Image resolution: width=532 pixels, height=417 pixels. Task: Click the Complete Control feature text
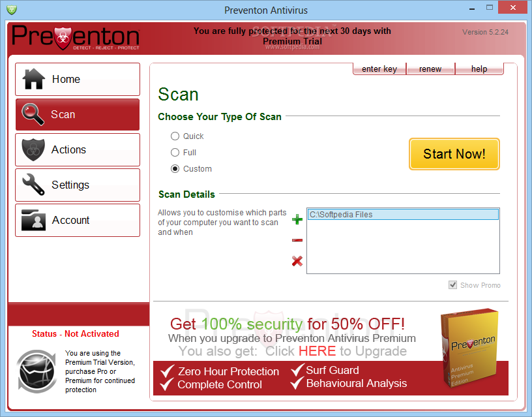tap(220, 385)
